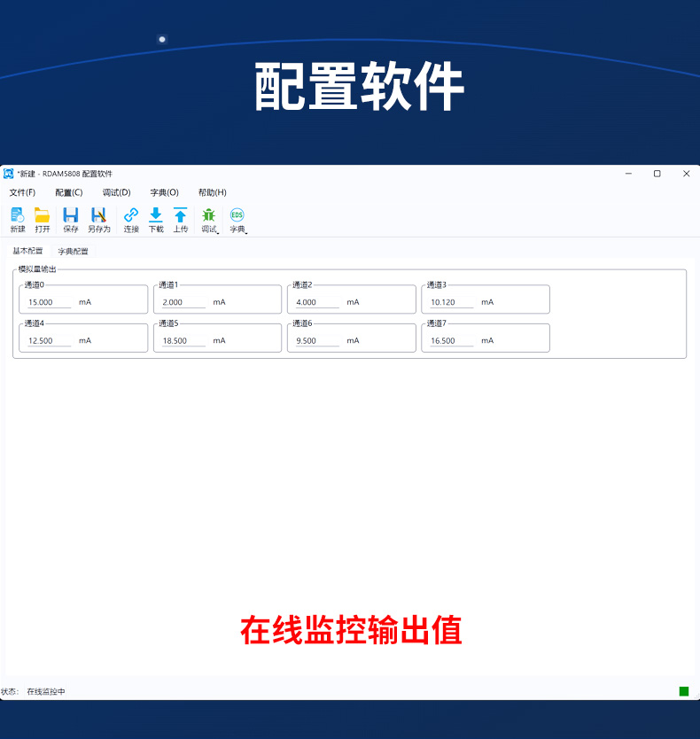Open the 配置(C) menu
The height and width of the screenshot is (739, 700).
68,192
